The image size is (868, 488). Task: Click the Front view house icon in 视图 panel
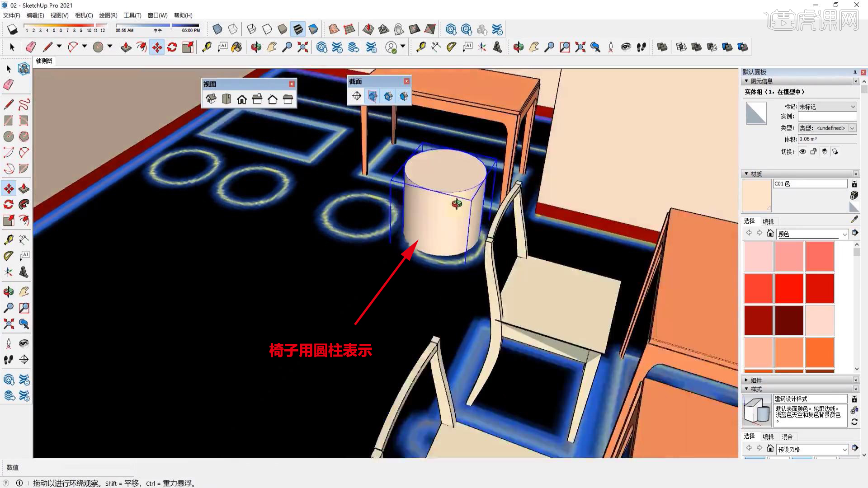242,99
